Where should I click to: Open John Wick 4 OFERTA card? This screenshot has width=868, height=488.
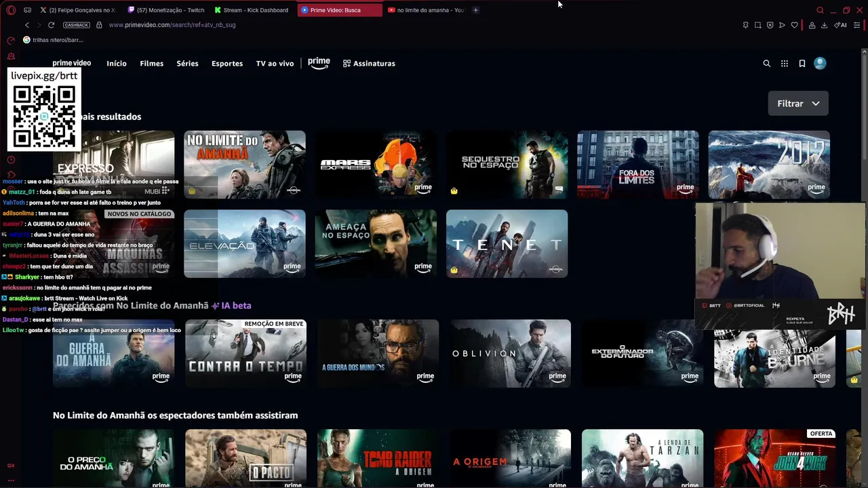pyautogui.click(x=774, y=459)
